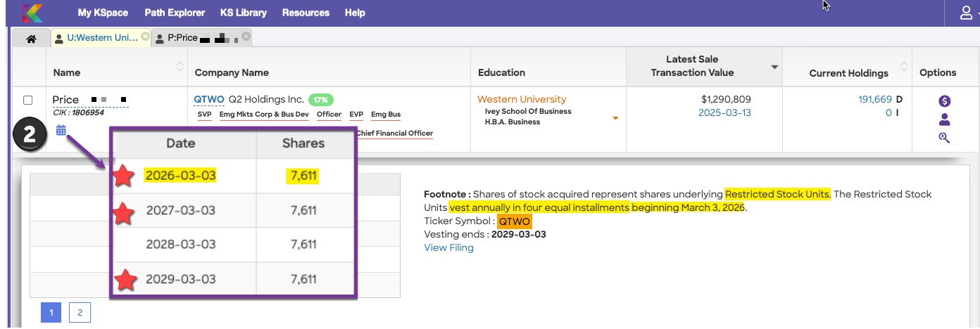The height and width of the screenshot is (329, 980).
Task: Close the U:Western University tab
Action: (x=145, y=37)
